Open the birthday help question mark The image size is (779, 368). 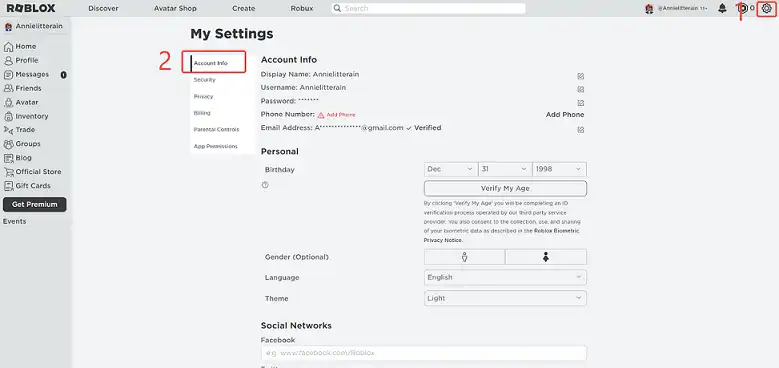click(x=265, y=185)
